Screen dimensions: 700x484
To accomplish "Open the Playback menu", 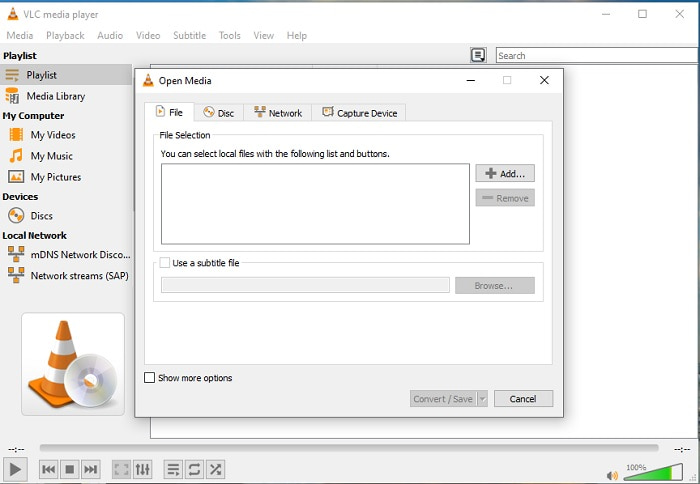I will coord(65,35).
